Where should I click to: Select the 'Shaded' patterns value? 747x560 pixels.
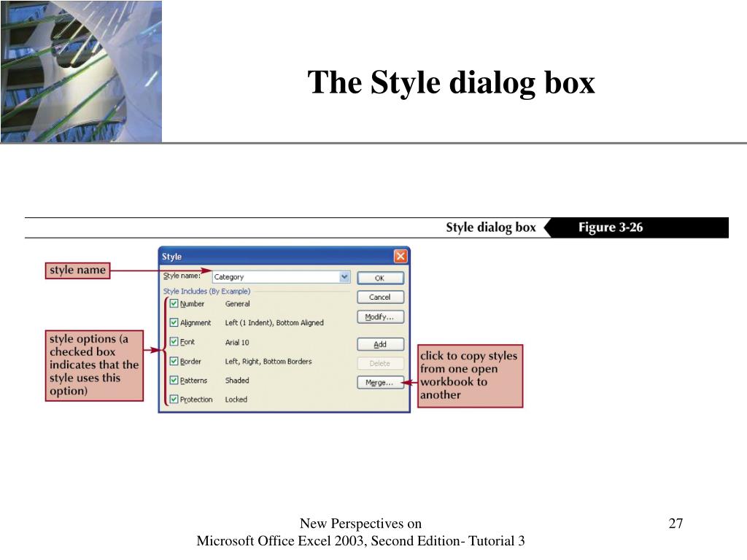pyautogui.click(x=237, y=381)
